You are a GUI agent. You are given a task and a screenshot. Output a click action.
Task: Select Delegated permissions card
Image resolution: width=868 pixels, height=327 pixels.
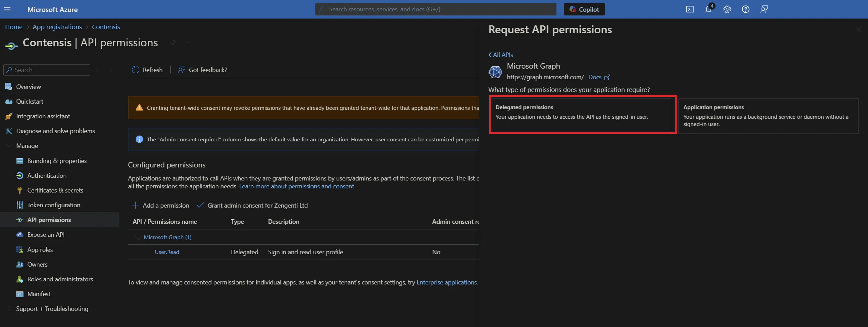(580, 116)
